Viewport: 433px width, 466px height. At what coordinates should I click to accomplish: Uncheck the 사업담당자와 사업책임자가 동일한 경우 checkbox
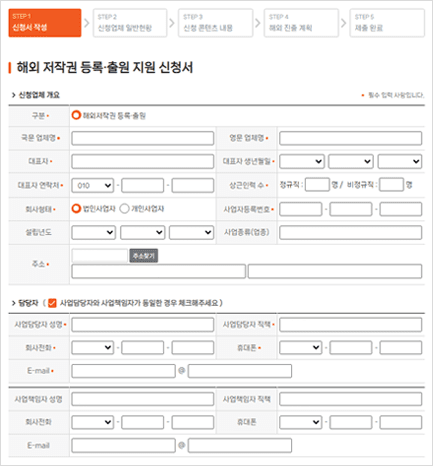click(52, 303)
